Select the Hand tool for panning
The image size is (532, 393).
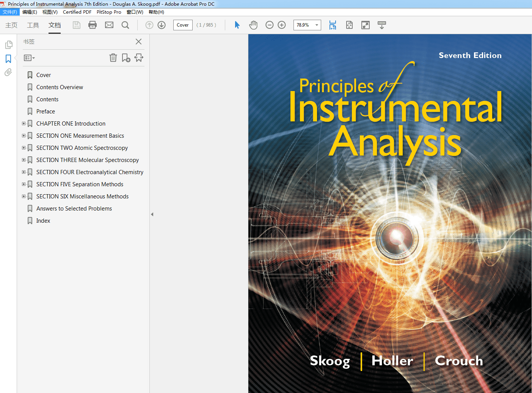click(x=253, y=25)
